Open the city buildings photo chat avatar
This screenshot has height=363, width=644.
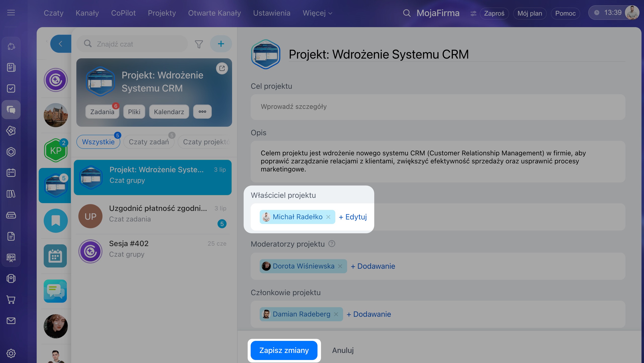point(56,115)
